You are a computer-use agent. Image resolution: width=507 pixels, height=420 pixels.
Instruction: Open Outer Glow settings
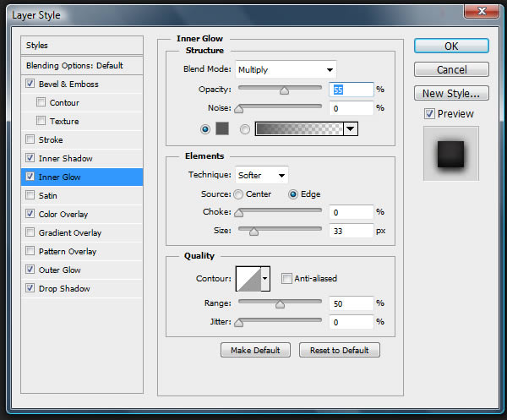[60, 270]
